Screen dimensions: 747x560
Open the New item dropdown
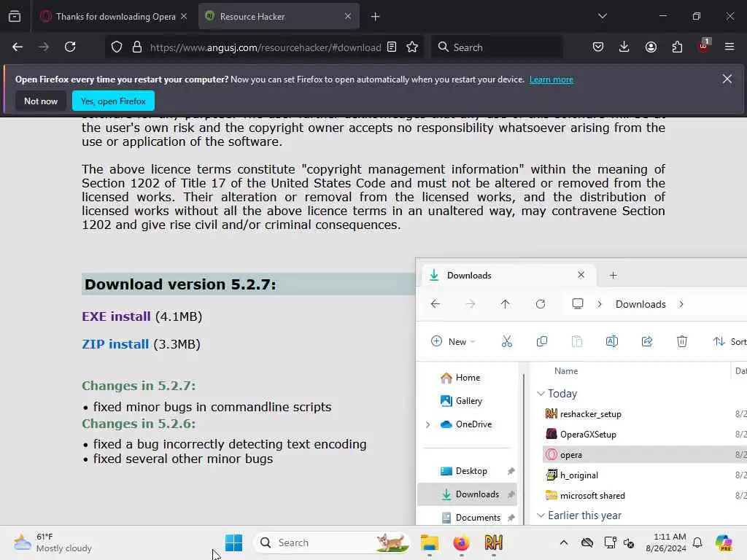tap(453, 341)
